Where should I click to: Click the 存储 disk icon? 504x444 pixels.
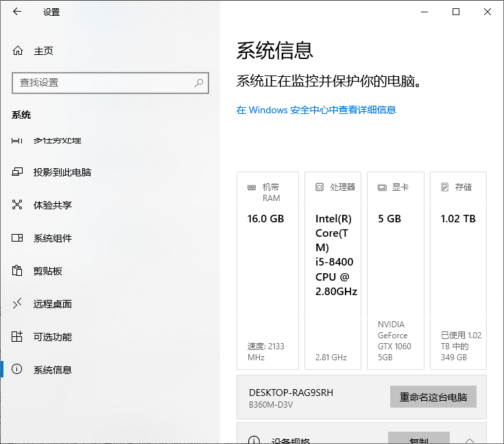point(444,187)
